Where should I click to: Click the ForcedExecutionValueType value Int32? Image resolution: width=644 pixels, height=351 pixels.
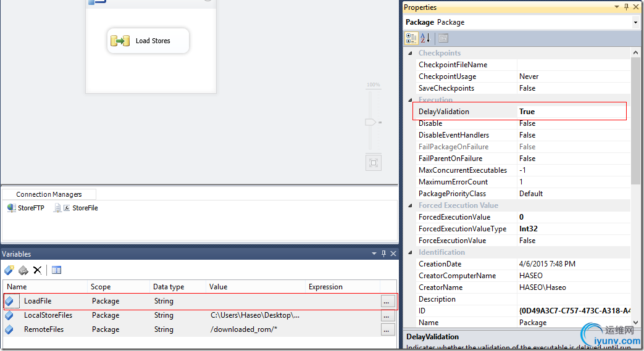tap(529, 229)
